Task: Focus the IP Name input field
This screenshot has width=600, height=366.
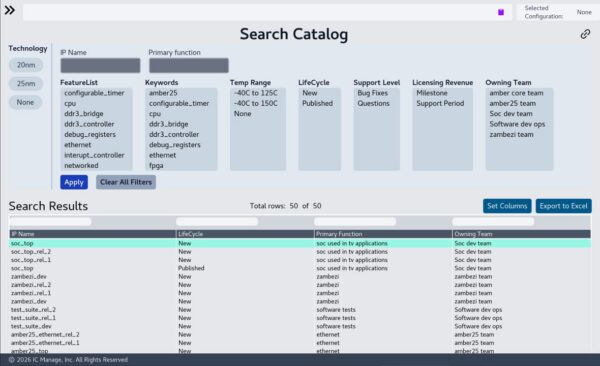Action: coord(100,65)
